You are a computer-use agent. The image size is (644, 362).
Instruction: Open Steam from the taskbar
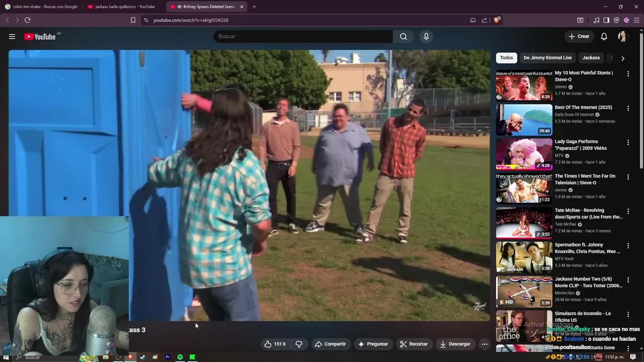(x=142, y=357)
